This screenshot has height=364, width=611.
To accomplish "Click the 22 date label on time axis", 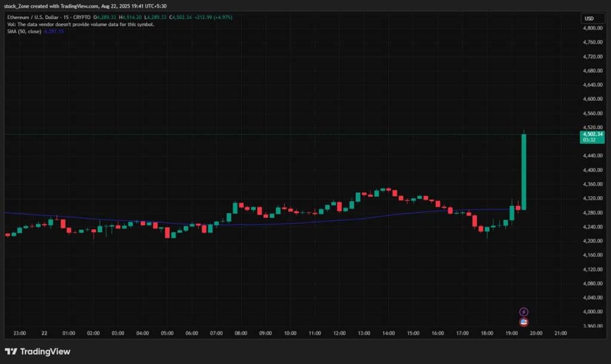I will click(44, 332).
